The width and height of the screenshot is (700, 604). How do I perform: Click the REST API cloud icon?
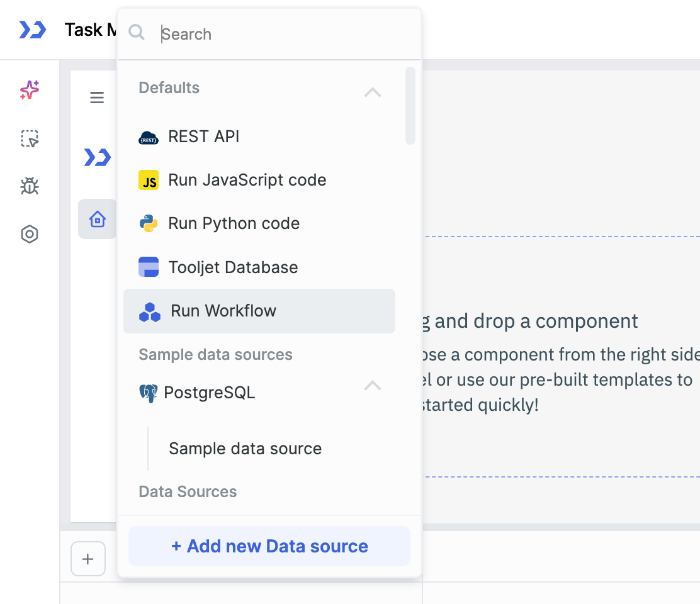pyautogui.click(x=149, y=137)
